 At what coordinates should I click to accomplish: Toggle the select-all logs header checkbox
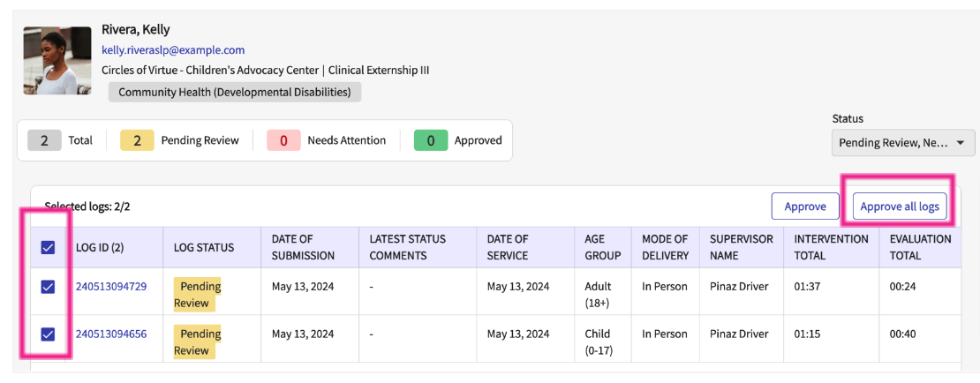tap(49, 247)
